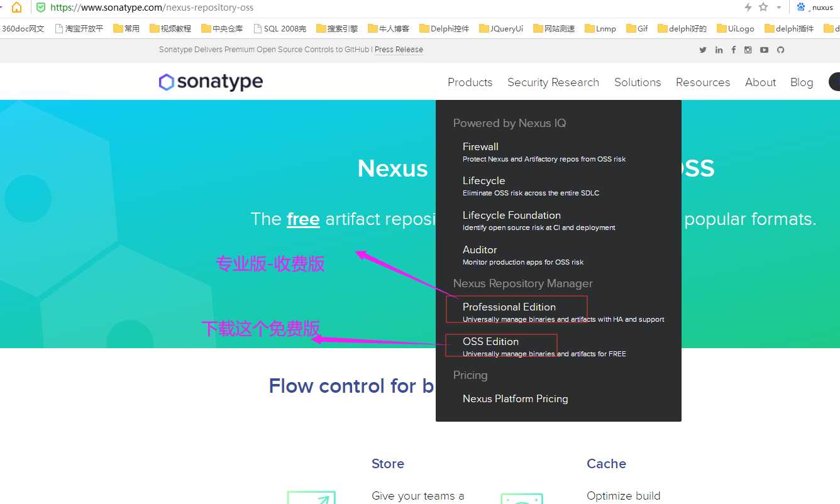This screenshot has height=504, width=840.
Task: Open Sonatype's Twitter page icon
Action: point(703,50)
